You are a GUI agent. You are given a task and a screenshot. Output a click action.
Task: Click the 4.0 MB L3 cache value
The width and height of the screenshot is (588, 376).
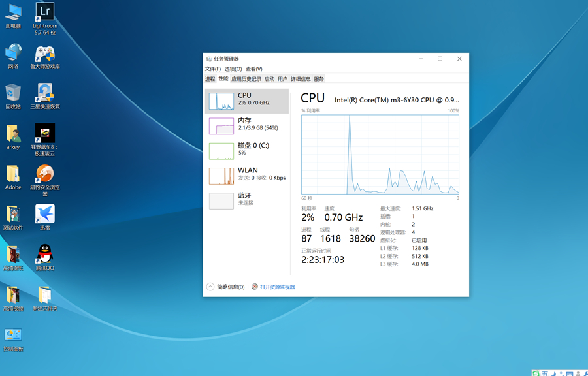tap(420, 264)
